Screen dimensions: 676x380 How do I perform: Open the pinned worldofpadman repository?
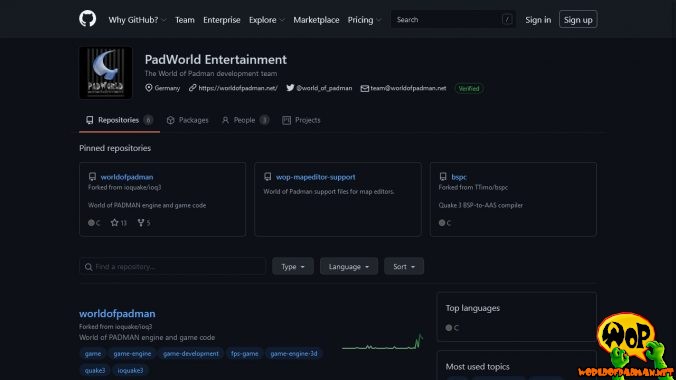(127, 177)
